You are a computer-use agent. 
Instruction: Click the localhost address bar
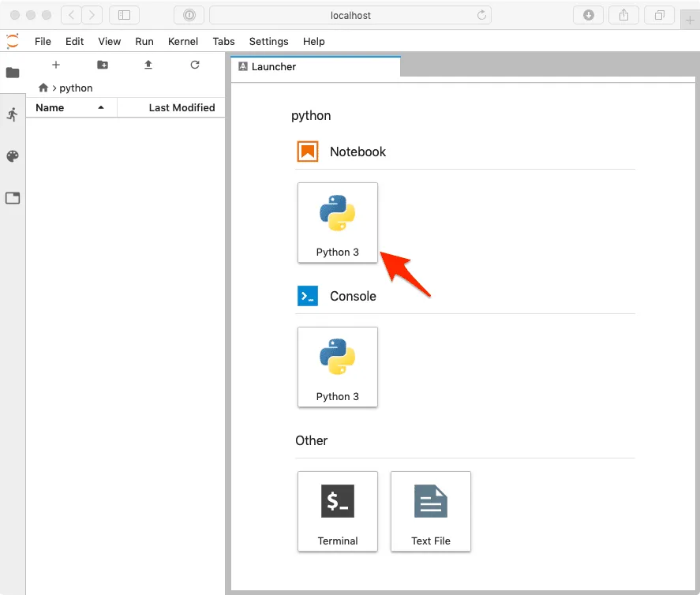coord(350,15)
